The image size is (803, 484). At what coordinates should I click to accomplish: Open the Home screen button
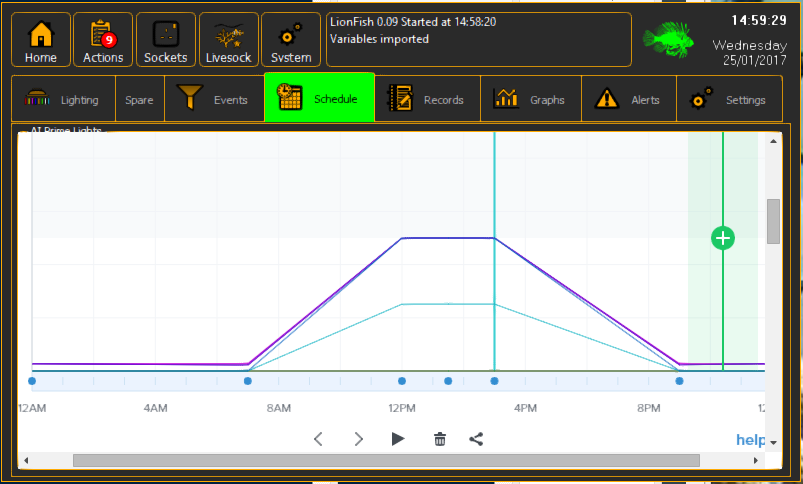tap(41, 40)
